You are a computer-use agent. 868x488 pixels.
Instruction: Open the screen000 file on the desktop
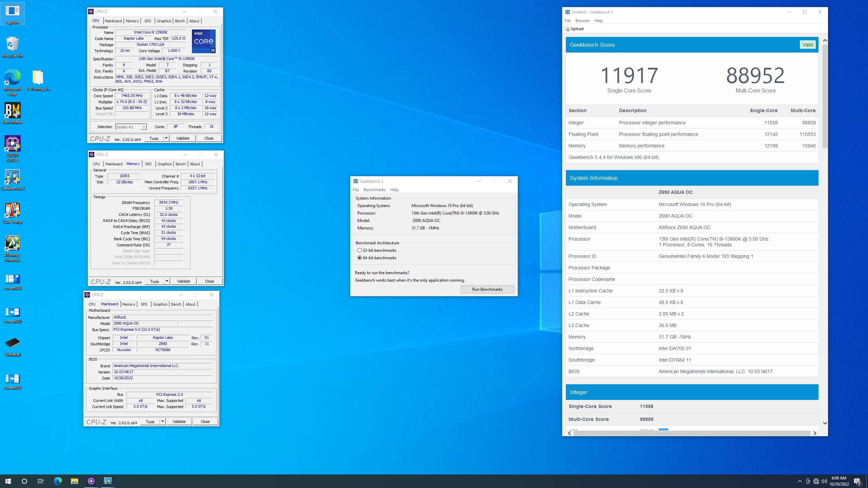(13, 282)
